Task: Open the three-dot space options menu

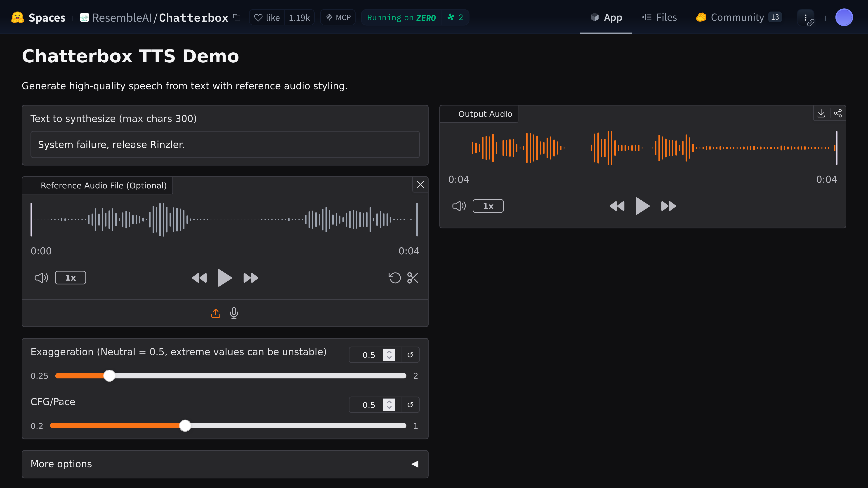Action: [806, 18]
